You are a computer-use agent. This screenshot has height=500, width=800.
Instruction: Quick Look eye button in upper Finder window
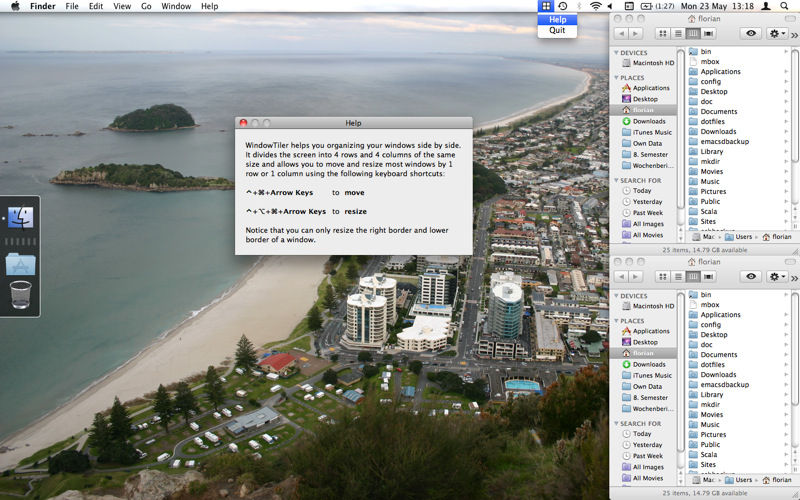coord(751,34)
